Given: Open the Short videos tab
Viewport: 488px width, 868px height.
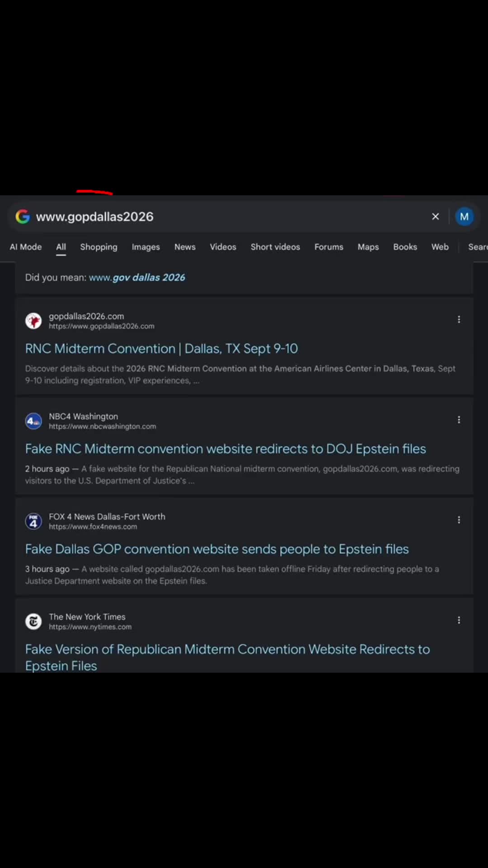Looking at the screenshot, I should (275, 247).
